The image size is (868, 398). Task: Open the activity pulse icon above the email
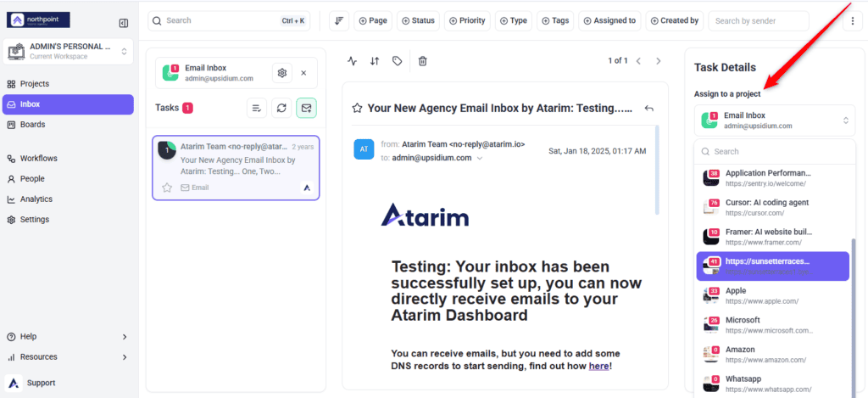point(352,61)
